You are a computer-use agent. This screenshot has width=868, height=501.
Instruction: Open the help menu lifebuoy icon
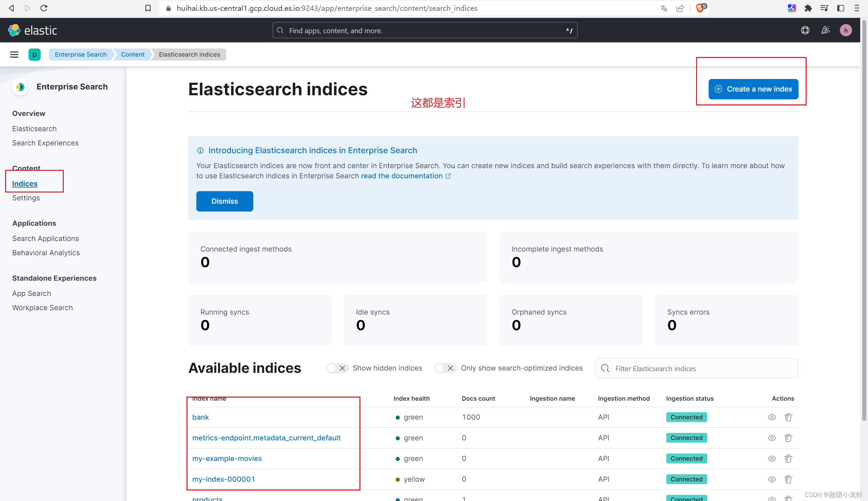click(805, 30)
